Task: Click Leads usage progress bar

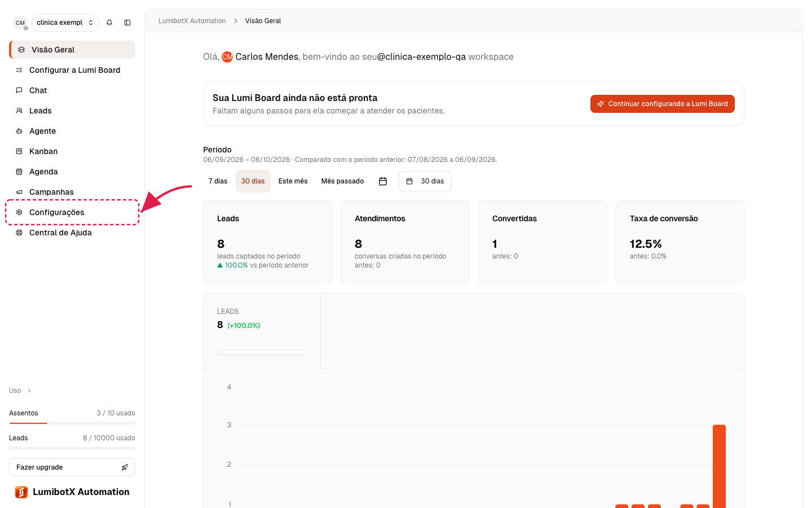Action: 72,448
